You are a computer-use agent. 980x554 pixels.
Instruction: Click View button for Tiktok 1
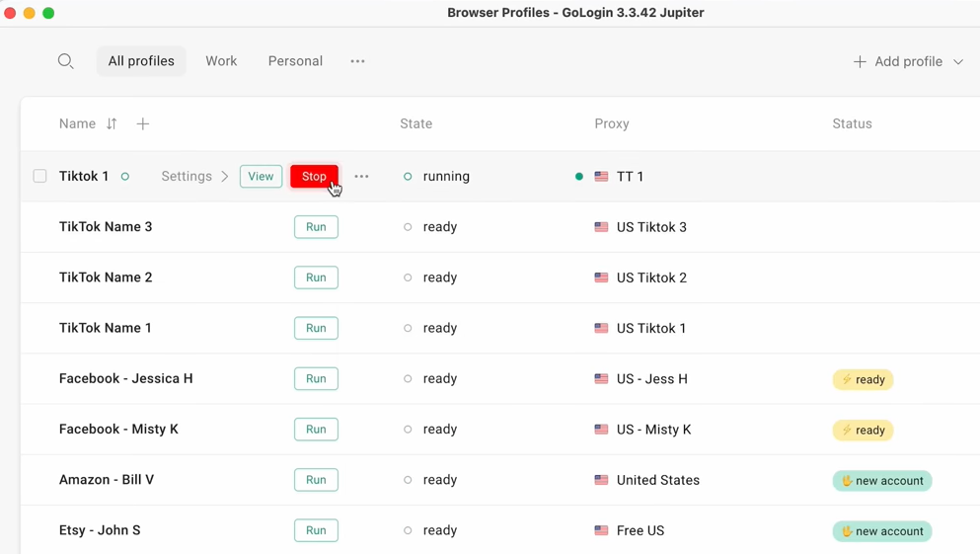click(261, 177)
